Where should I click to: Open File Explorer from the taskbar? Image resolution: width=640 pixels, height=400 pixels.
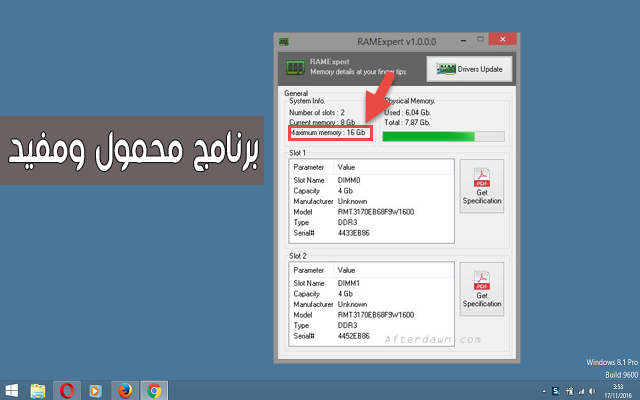pos(38,391)
